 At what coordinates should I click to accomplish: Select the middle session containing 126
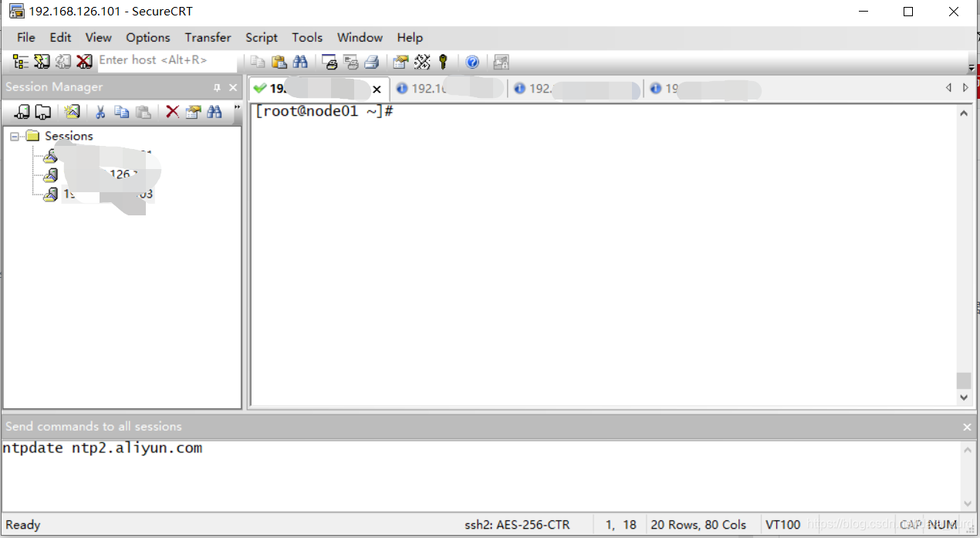pos(98,175)
